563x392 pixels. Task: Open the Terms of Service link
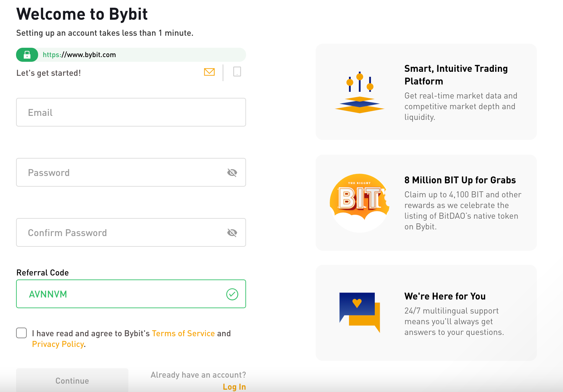click(x=183, y=334)
